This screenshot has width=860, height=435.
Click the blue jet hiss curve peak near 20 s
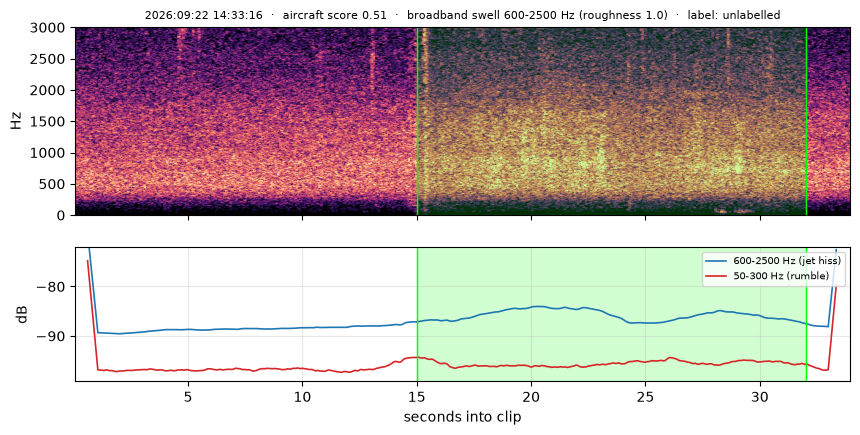[x=538, y=307]
